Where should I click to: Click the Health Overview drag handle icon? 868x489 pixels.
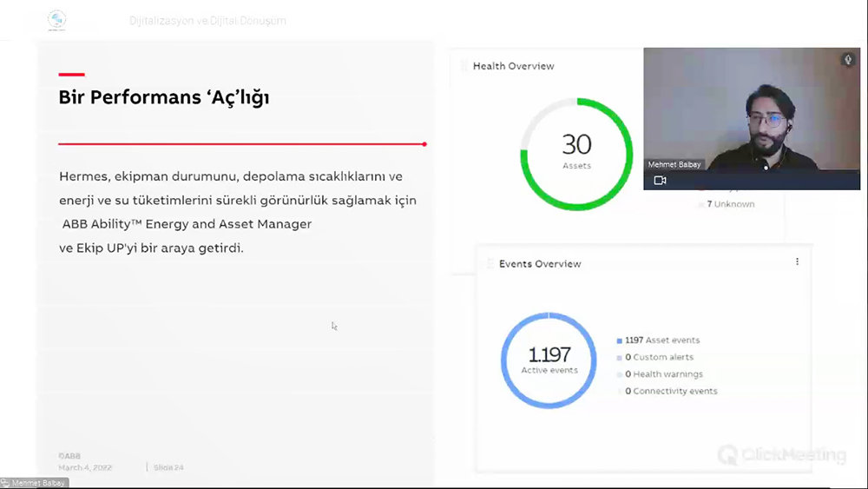[464, 66]
